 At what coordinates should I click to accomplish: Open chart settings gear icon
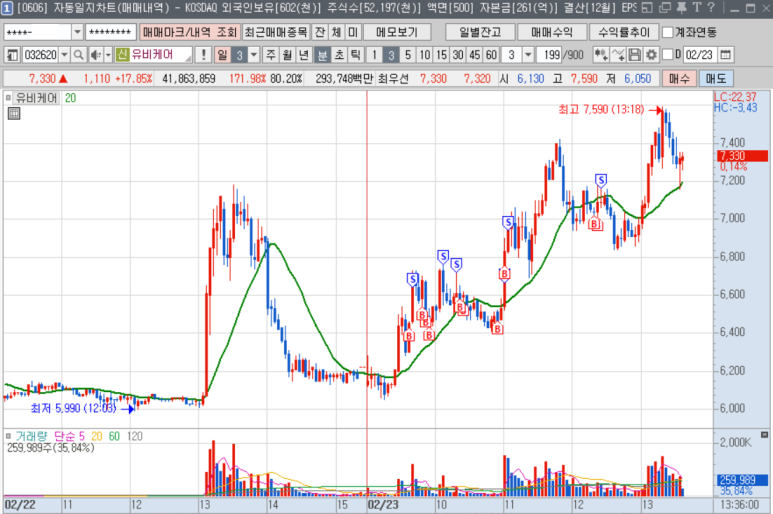[x=652, y=54]
